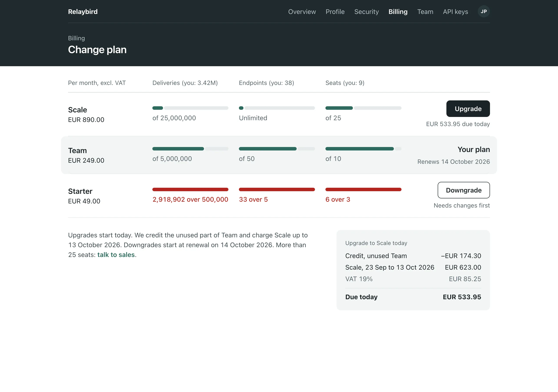
Task: Click 'Seats (you: 9)' column header
Action: (x=345, y=83)
